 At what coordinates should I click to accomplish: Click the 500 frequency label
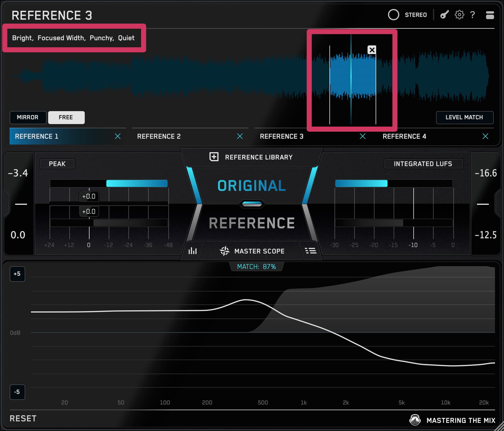click(263, 403)
